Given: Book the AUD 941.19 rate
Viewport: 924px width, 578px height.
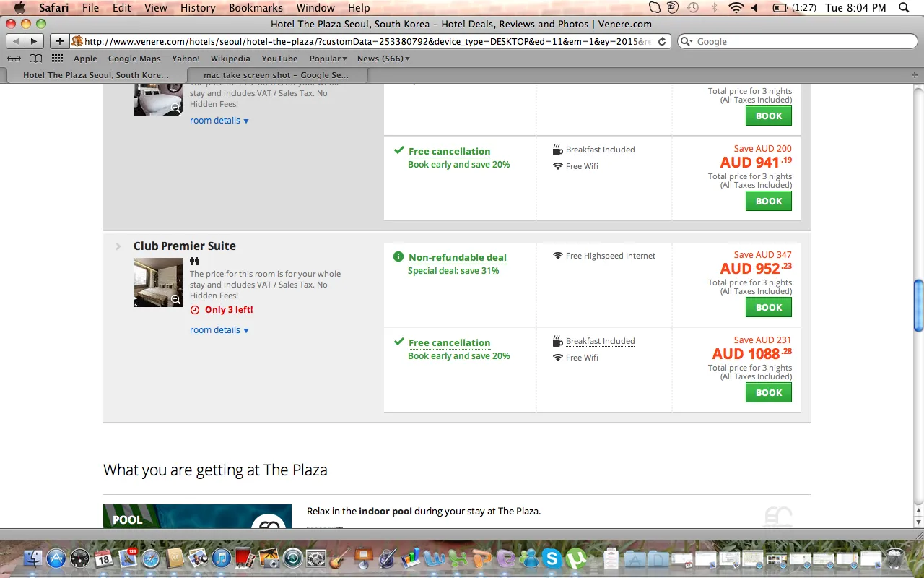Looking at the screenshot, I should [769, 201].
